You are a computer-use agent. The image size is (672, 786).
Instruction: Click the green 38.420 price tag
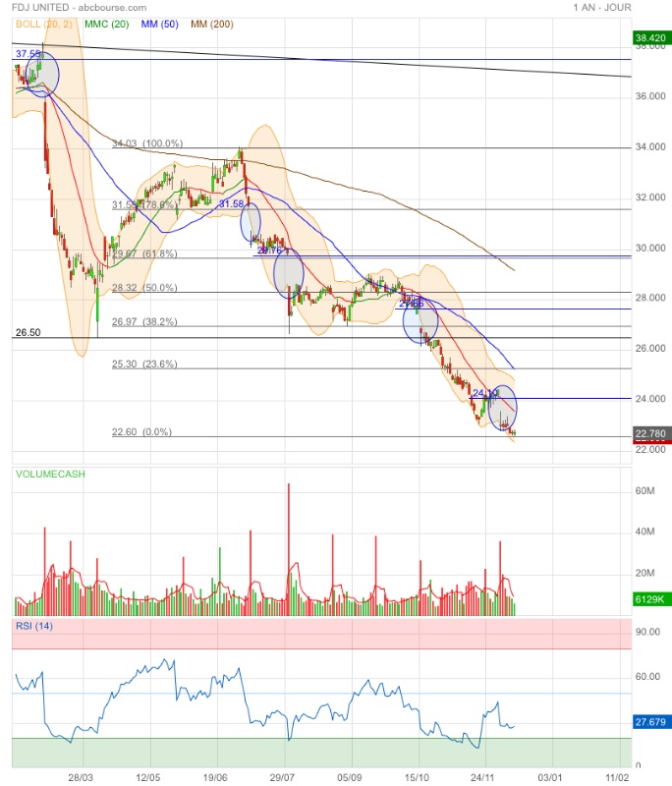(650, 37)
